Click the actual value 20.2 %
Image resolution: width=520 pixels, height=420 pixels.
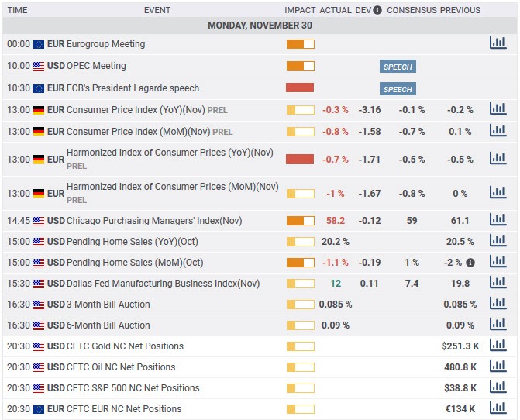coord(336,241)
